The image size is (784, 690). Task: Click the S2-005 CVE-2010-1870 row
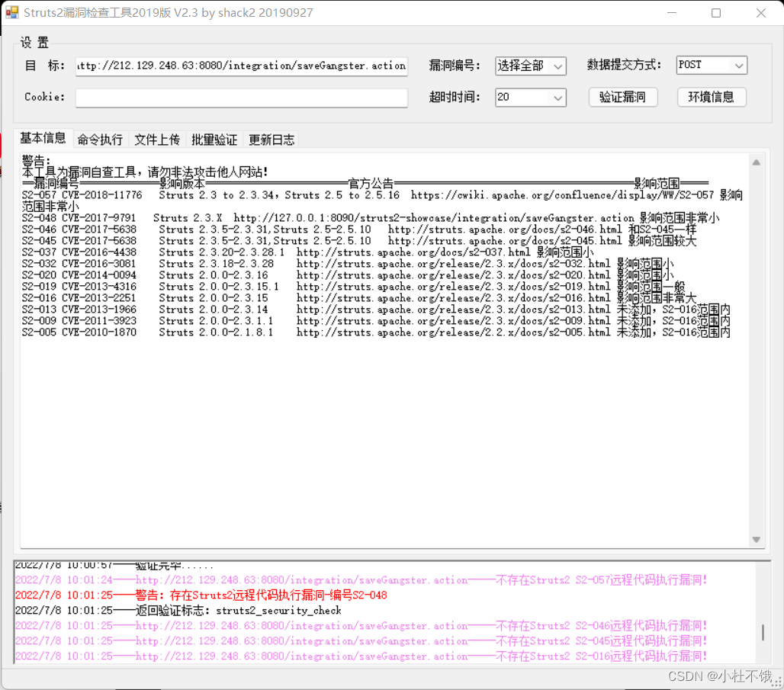pyautogui.click(x=376, y=332)
